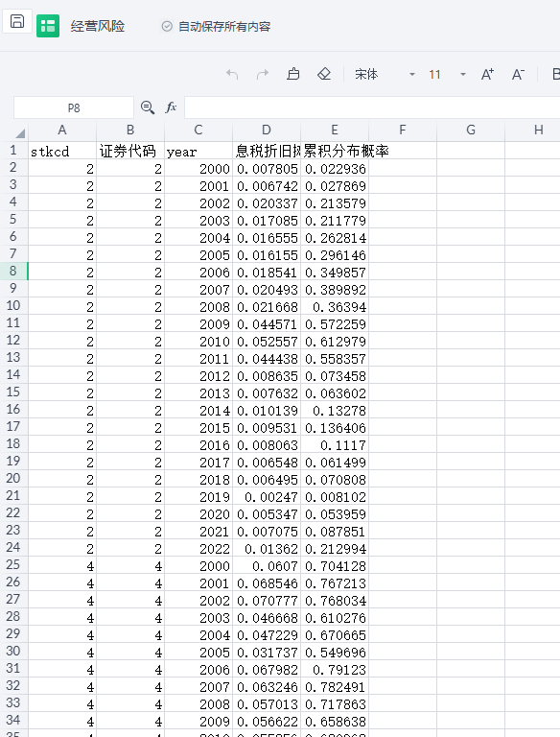
Task: Click the year header cell
Action: coord(198,151)
